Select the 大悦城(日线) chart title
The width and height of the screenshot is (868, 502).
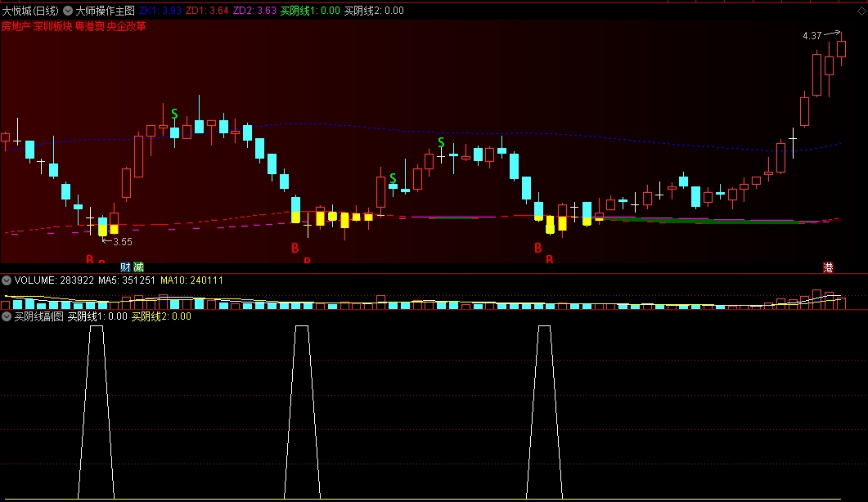pyautogui.click(x=30, y=11)
